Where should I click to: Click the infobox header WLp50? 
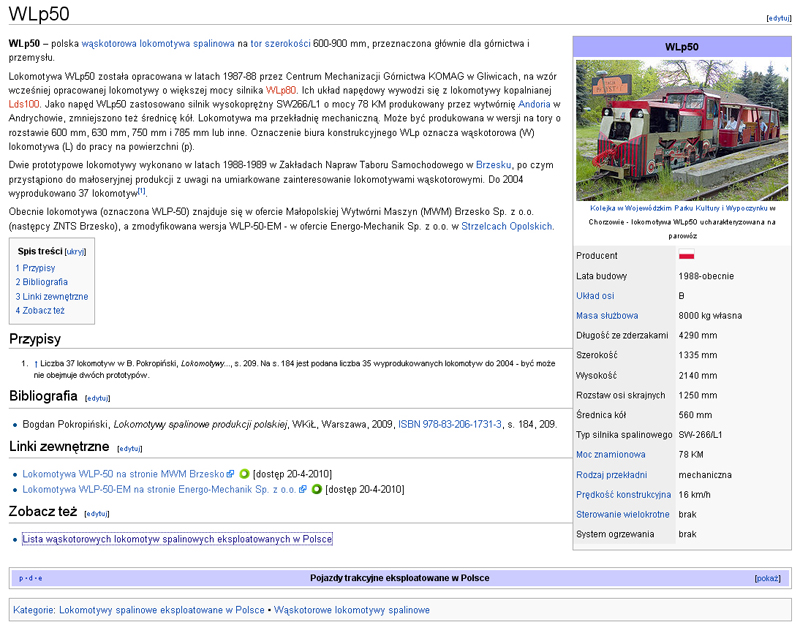(x=682, y=47)
